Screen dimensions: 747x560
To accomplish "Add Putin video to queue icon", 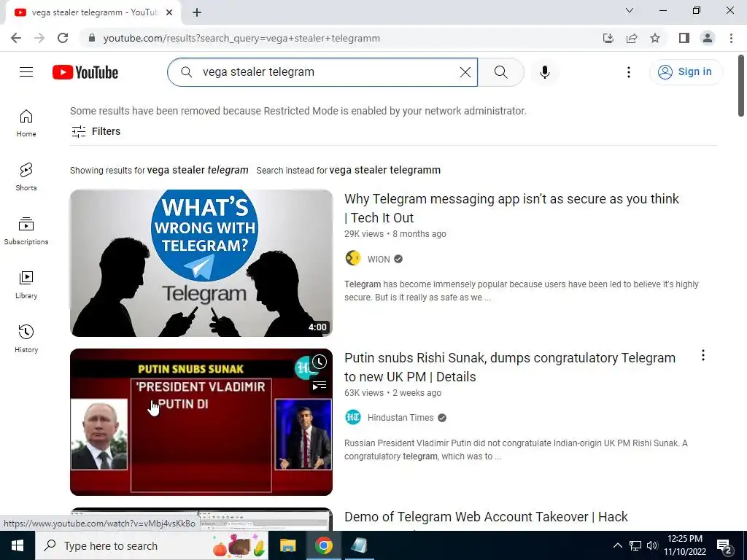I will 320,385.
